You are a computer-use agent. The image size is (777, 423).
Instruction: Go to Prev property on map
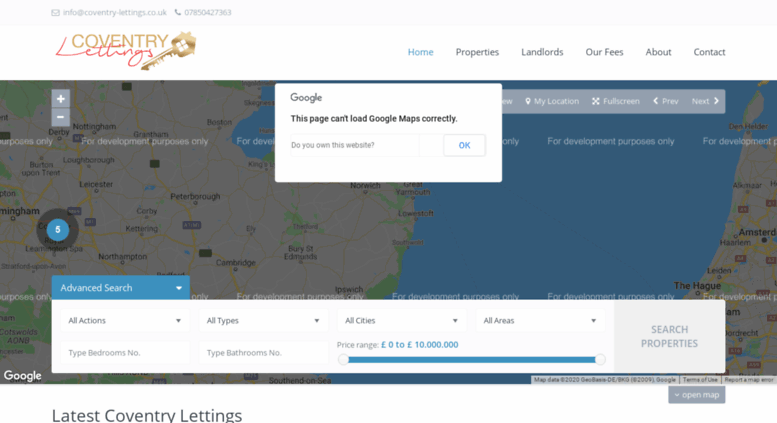[666, 101]
